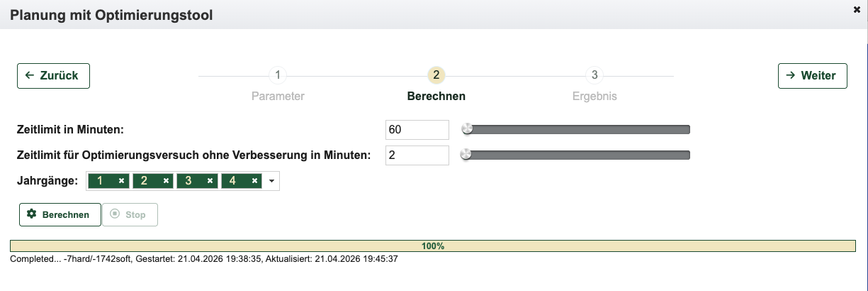Remove Jahrgang 3 tag via its x icon
Image resolution: width=868 pixels, height=291 pixels.
click(210, 181)
